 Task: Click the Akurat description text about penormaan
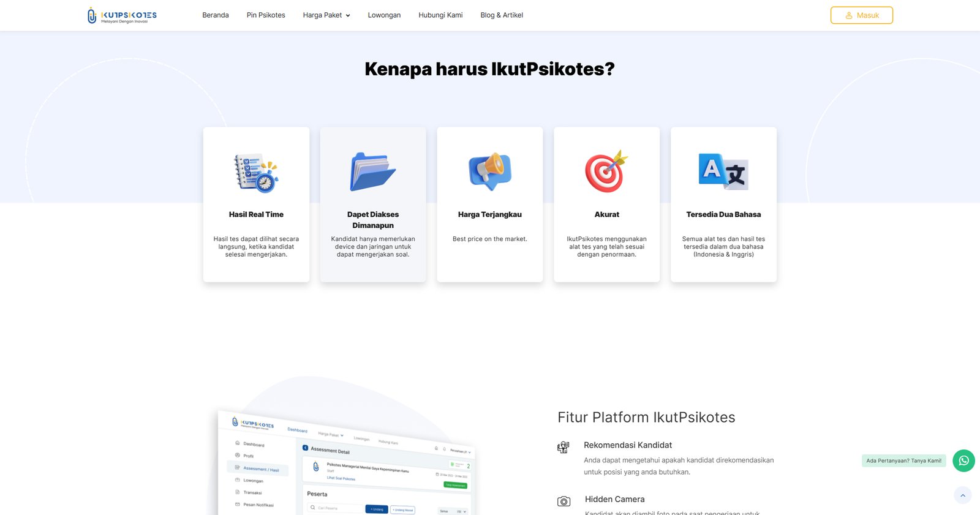[606, 247]
